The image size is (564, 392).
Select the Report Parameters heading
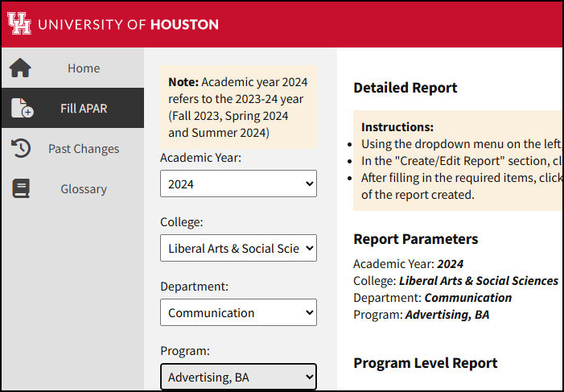pyautogui.click(x=416, y=239)
